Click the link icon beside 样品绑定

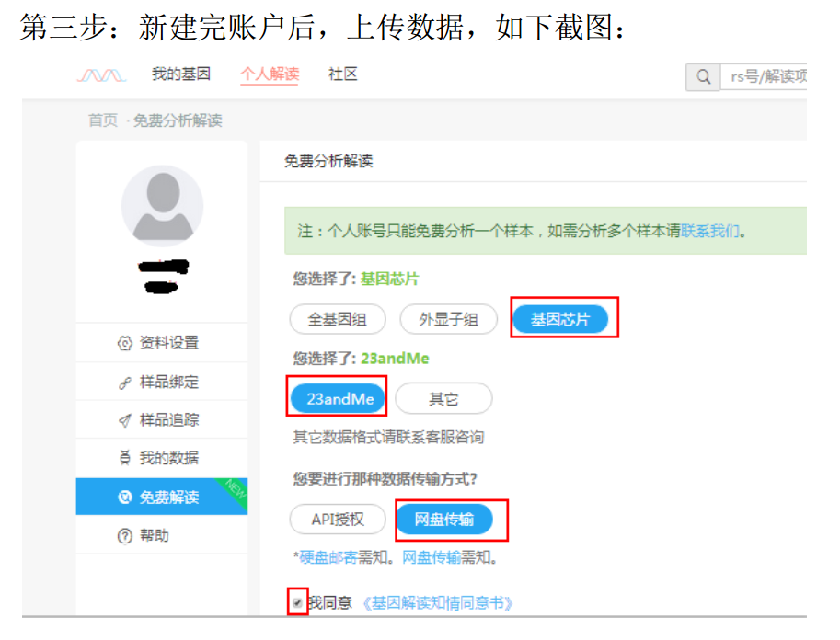[125, 383]
